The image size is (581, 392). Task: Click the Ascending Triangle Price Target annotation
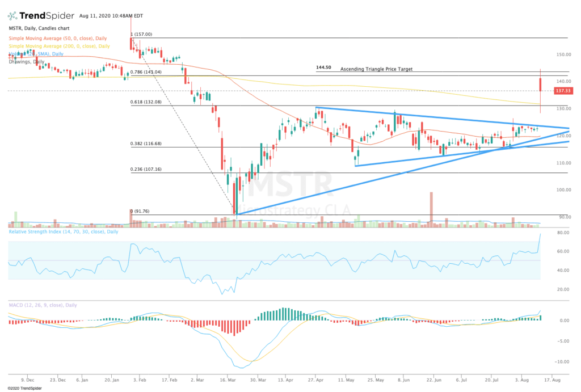coord(376,69)
